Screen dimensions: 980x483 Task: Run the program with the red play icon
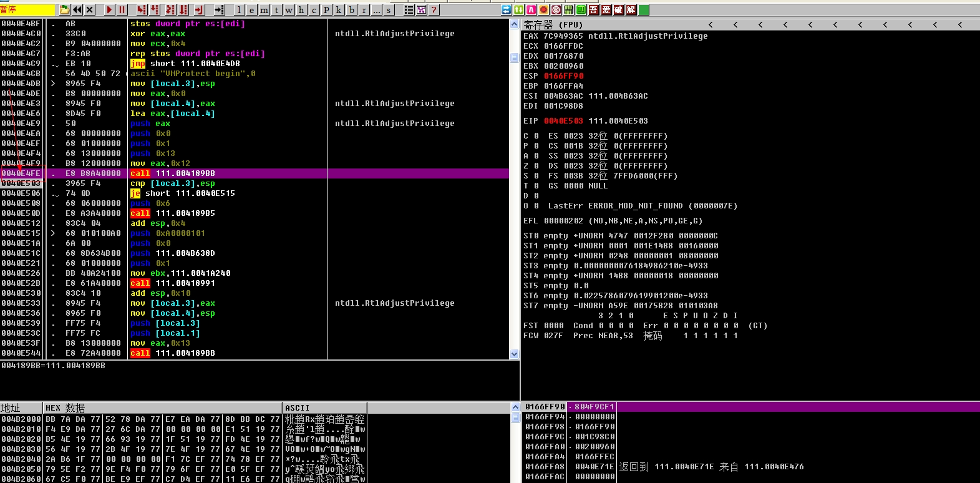(x=109, y=10)
